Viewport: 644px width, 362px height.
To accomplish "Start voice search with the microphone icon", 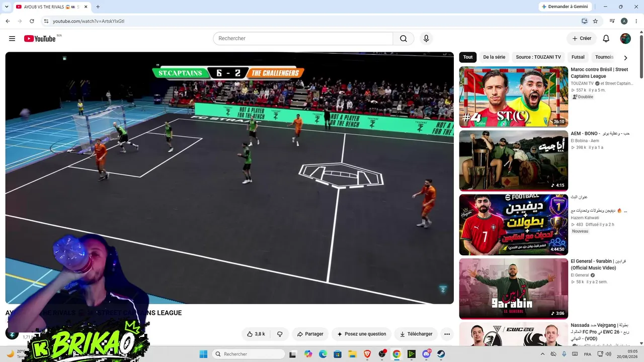I will coord(426,39).
